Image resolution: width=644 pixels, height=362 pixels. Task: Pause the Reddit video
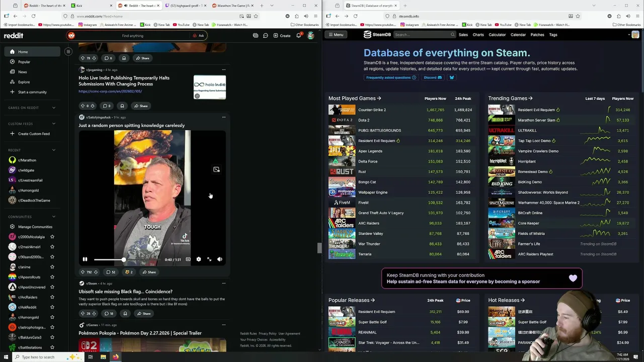85,259
